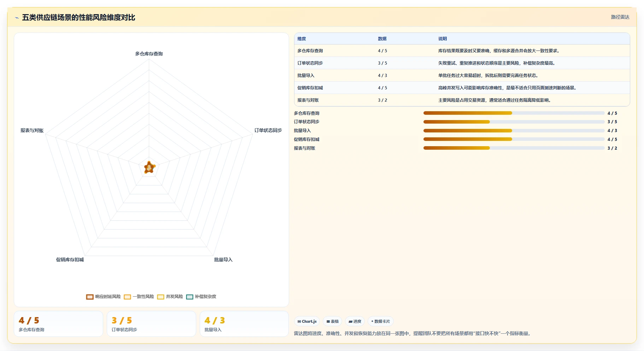
Task: Click the 批量导入 radar axis label
Action: [223, 260]
